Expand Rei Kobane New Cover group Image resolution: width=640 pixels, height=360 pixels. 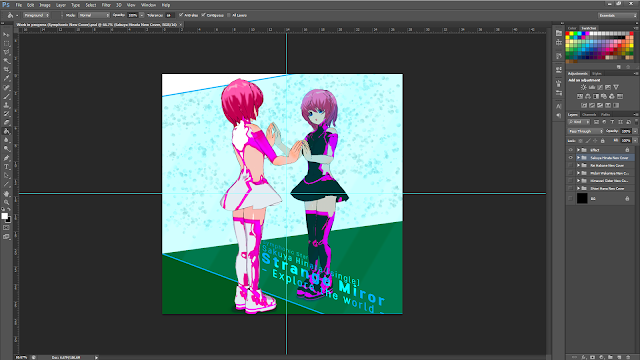[x=578, y=165]
